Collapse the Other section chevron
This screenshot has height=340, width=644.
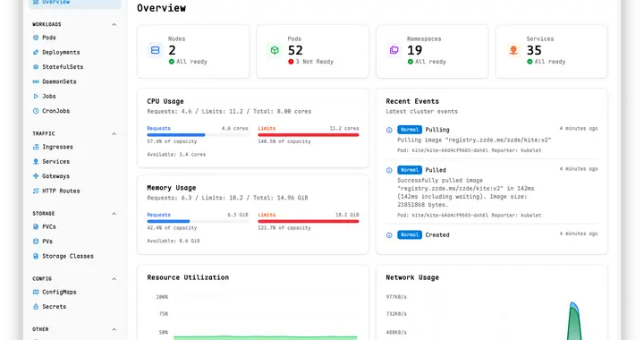[114, 329]
